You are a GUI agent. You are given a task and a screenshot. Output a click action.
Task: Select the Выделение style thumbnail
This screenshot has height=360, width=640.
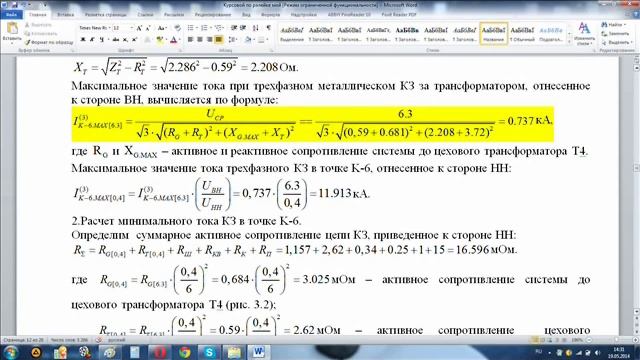click(x=292, y=33)
